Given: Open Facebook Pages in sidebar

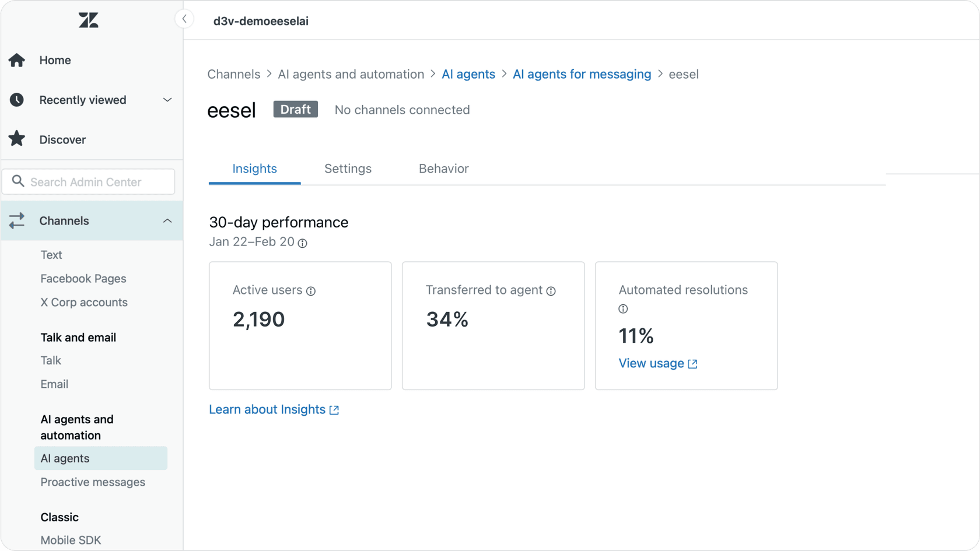Looking at the screenshot, I should pos(83,279).
